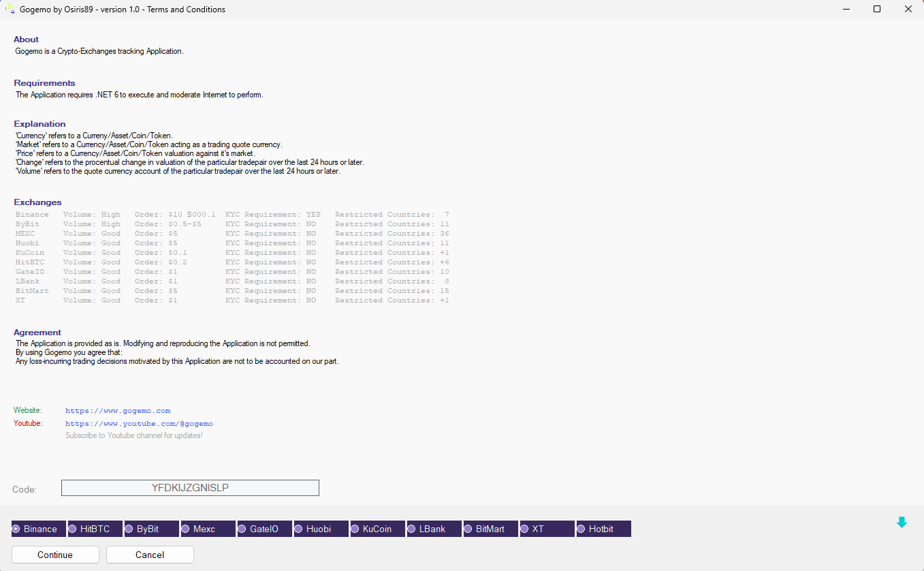Image resolution: width=924 pixels, height=571 pixels.
Task: Click the Requirements heading
Action: tap(44, 83)
